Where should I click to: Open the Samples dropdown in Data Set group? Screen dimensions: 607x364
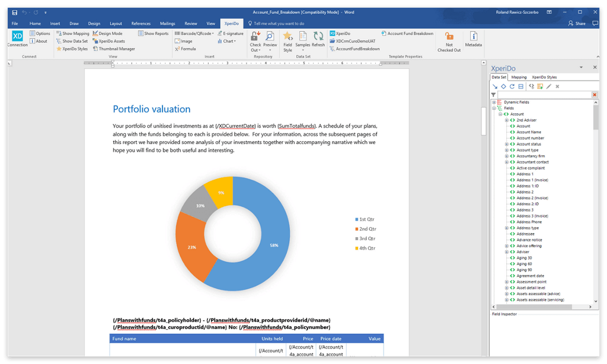coord(303,41)
